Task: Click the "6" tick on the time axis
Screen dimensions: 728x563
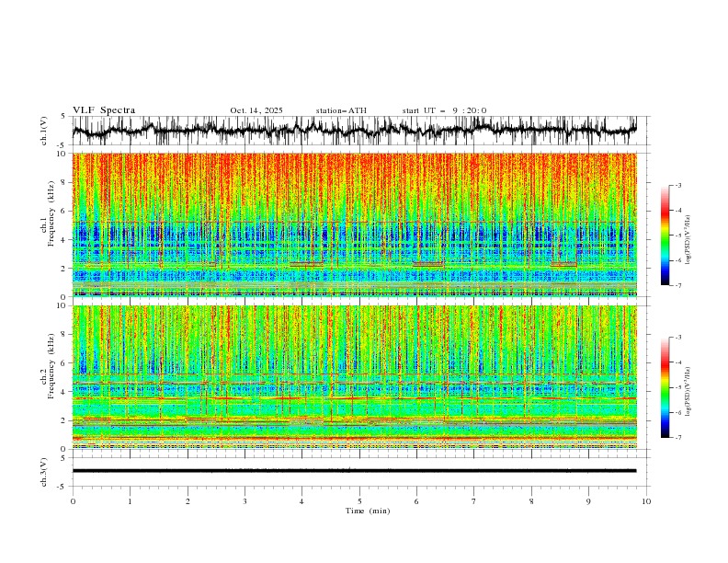Action: pyautogui.click(x=416, y=501)
